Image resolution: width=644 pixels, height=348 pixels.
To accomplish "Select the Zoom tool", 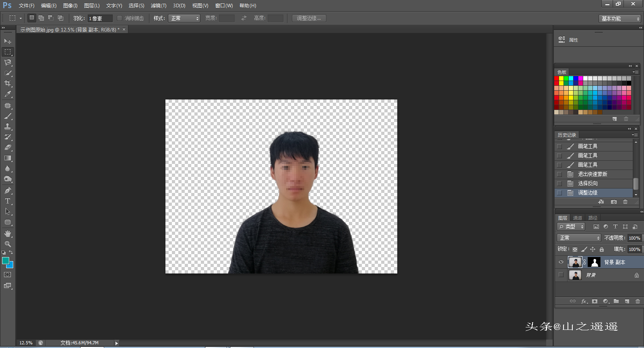I will pyautogui.click(x=7, y=244).
